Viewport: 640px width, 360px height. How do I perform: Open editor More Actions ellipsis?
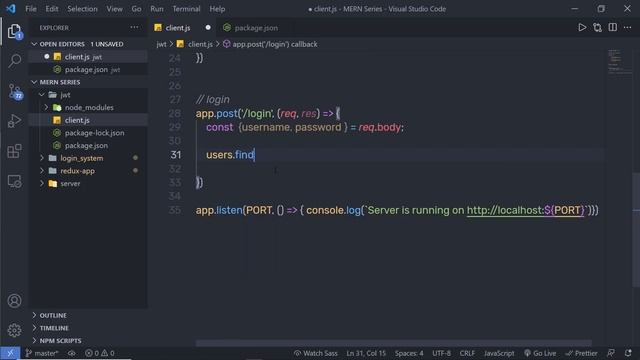click(627, 27)
